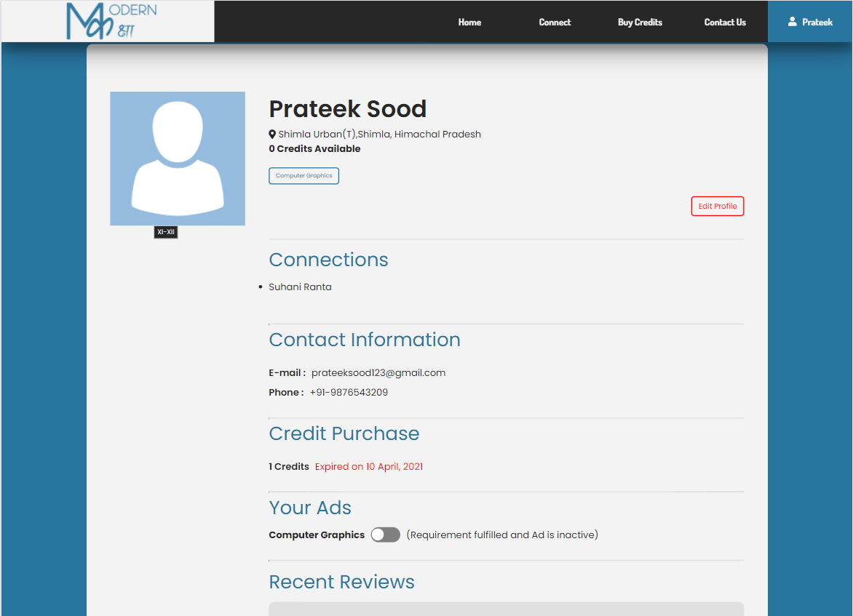Click the XI-XII label under the photo
This screenshot has height=616, width=853.
click(165, 232)
